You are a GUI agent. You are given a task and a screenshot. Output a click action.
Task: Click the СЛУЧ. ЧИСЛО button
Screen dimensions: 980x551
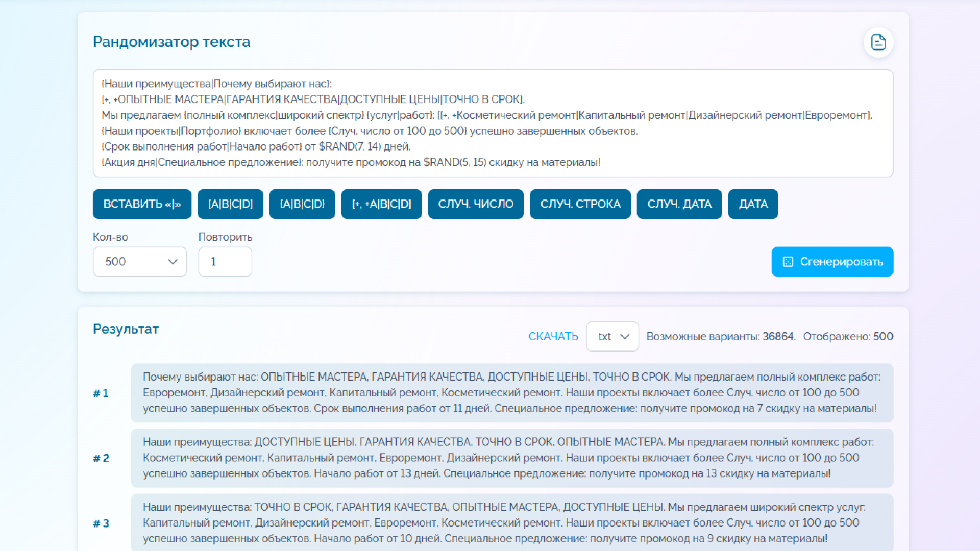476,204
